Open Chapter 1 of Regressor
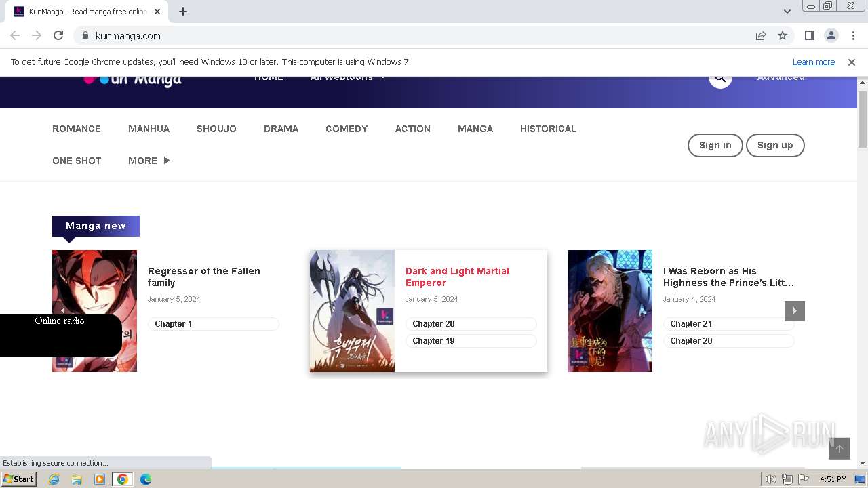Image resolution: width=868 pixels, height=488 pixels. 213,324
